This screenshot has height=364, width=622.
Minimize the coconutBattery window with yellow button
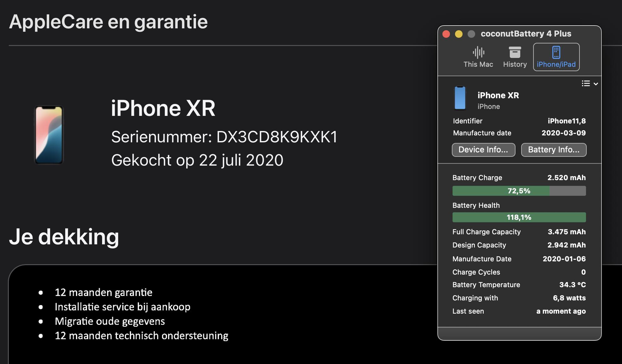coord(459,34)
